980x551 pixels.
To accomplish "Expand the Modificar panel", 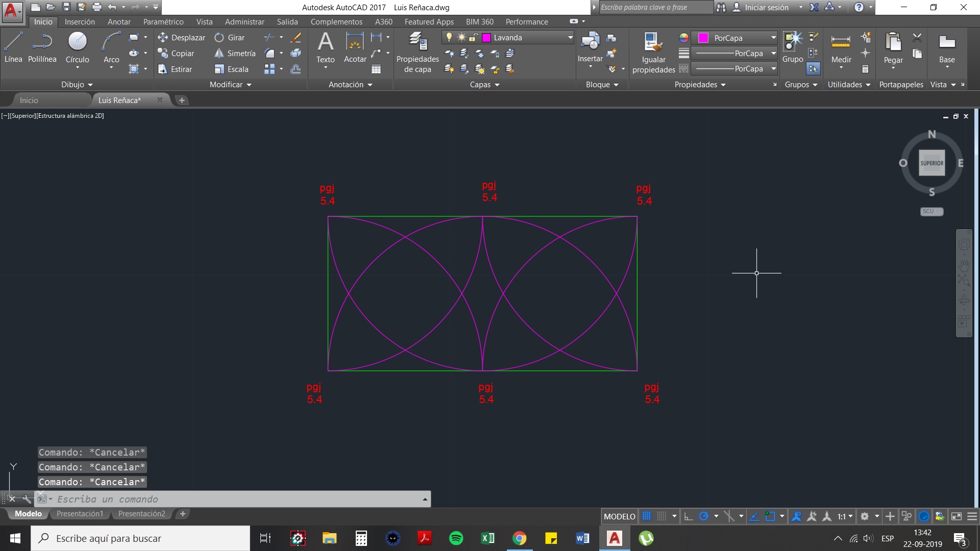I will [x=231, y=85].
